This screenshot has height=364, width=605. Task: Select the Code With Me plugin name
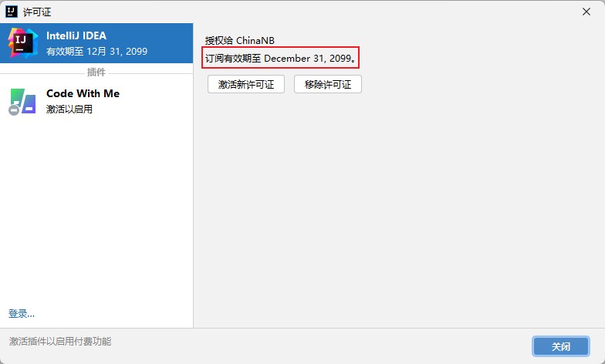tap(83, 93)
